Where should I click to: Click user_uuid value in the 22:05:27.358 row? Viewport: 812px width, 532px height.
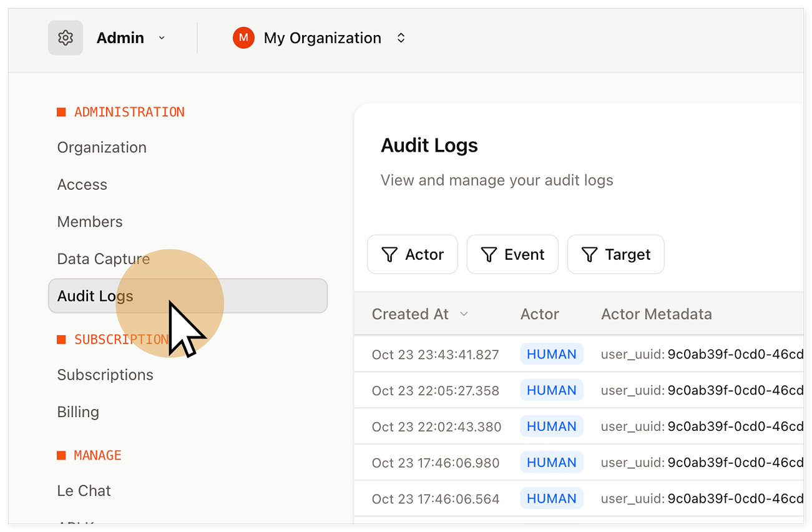coord(735,391)
